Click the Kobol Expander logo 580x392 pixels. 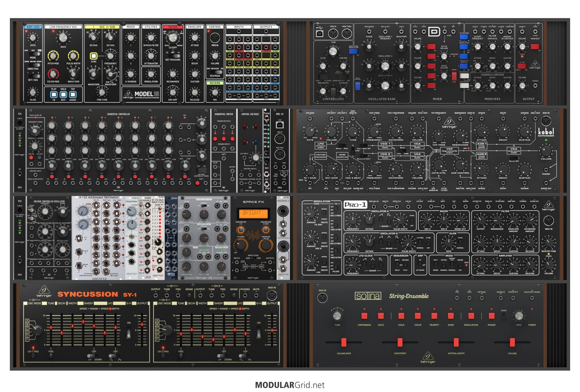point(546,132)
